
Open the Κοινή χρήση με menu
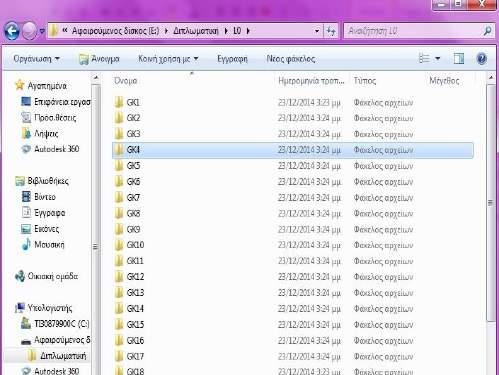click(168, 59)
